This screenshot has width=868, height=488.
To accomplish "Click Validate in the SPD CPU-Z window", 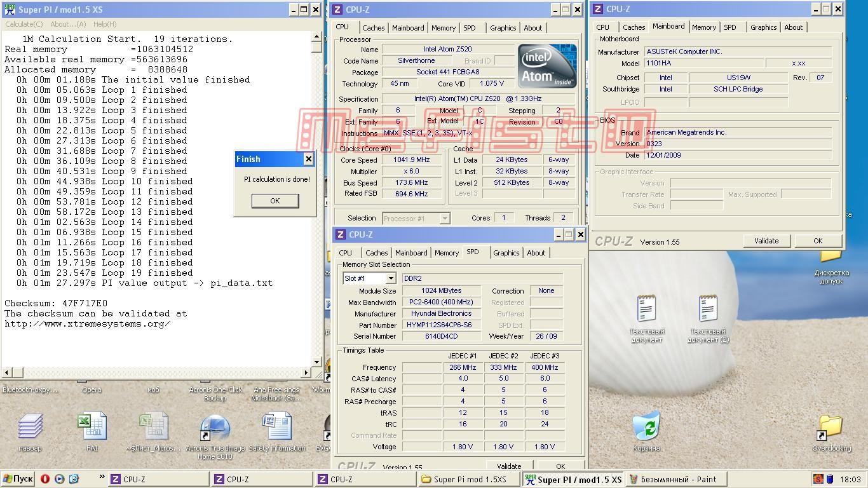I will pyautogui.click(x=509, y=466).
